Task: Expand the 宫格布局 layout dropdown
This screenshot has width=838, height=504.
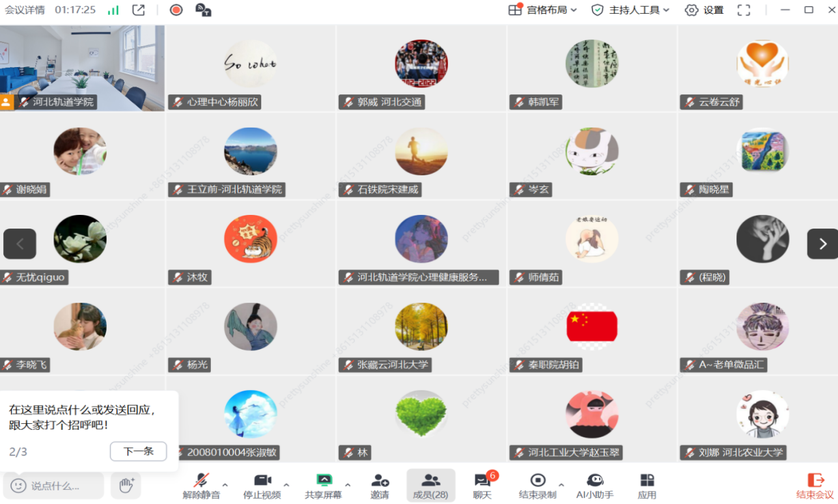Action: coord(542,10)
